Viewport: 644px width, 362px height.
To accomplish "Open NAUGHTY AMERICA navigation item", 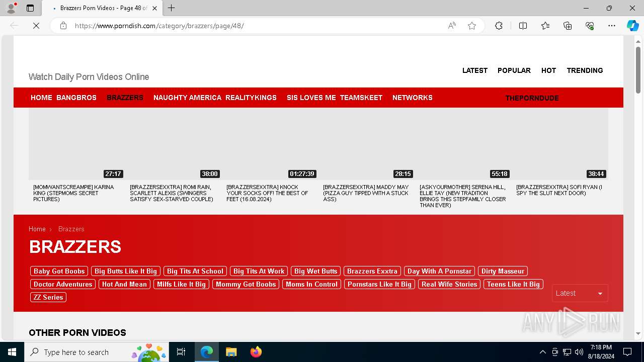I will [187, 98].
